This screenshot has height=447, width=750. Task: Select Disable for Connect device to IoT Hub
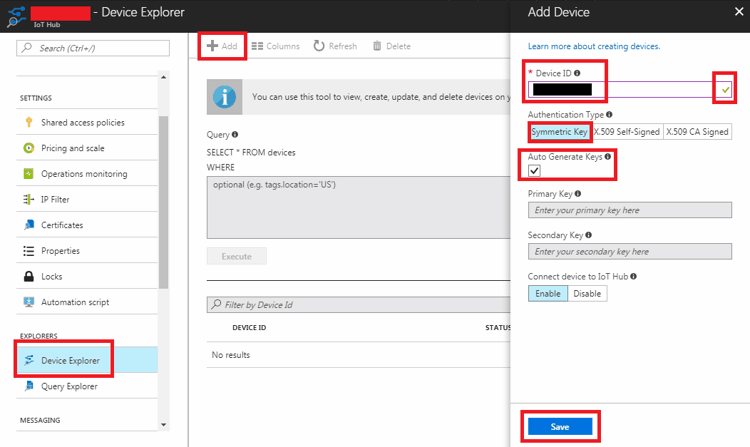click(587, 293)
